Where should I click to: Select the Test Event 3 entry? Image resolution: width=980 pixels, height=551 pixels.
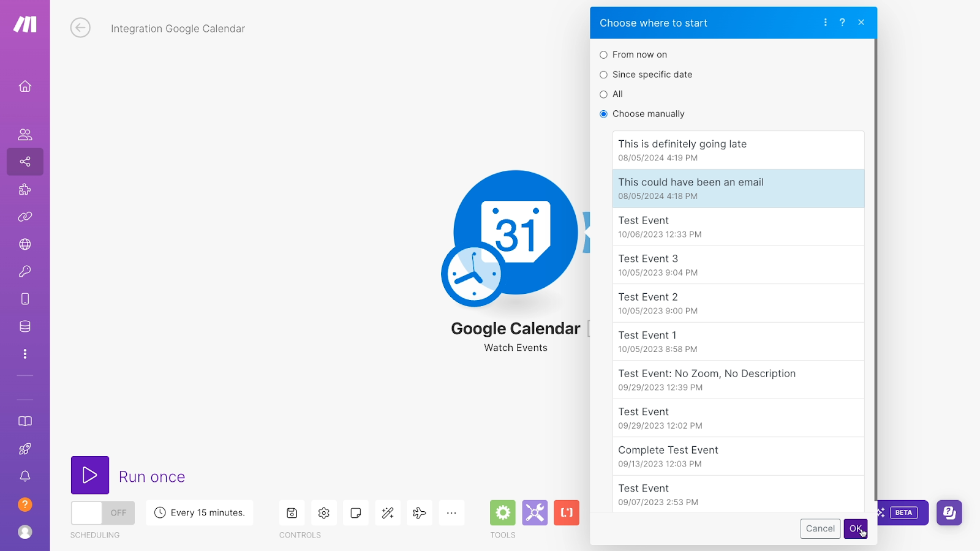738,265
